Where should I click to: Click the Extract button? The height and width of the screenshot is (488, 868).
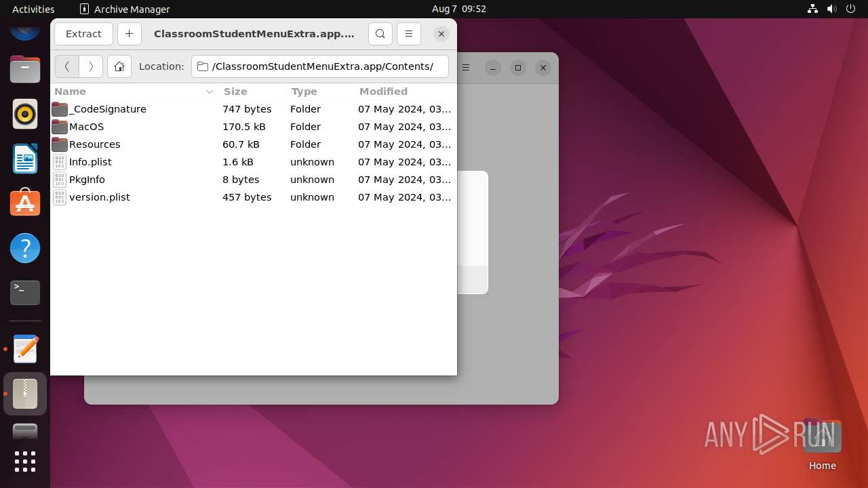pos(83,34)
